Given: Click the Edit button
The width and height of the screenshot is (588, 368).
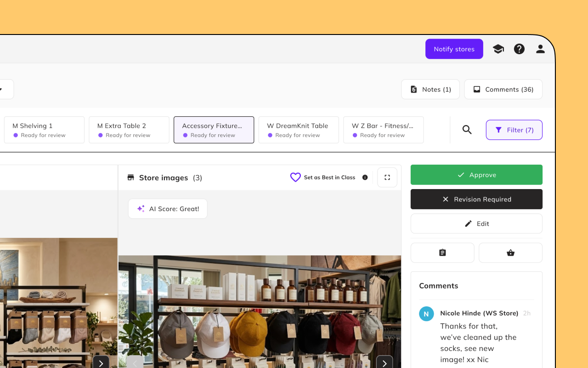Looking at the screenshot, I should [x=476, y=224].
